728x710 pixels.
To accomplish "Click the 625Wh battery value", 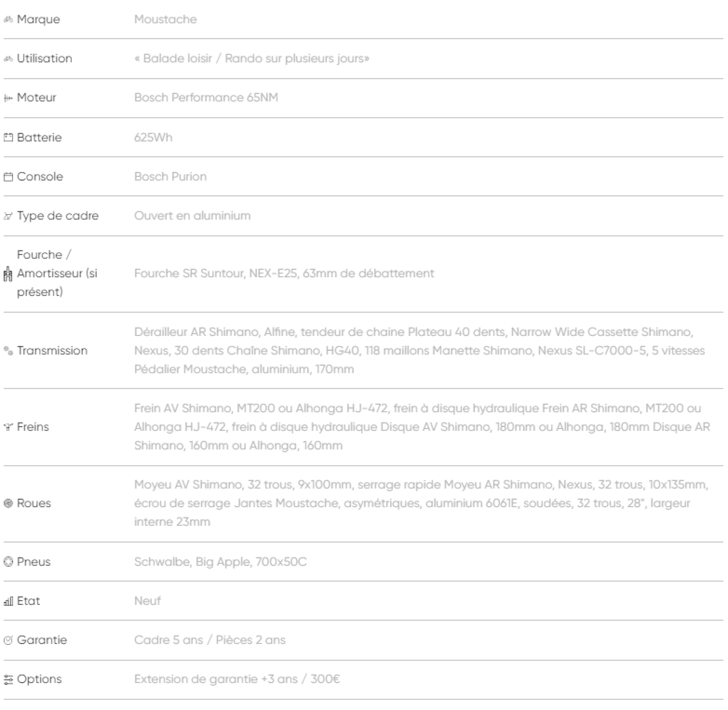I will (153, 138).
